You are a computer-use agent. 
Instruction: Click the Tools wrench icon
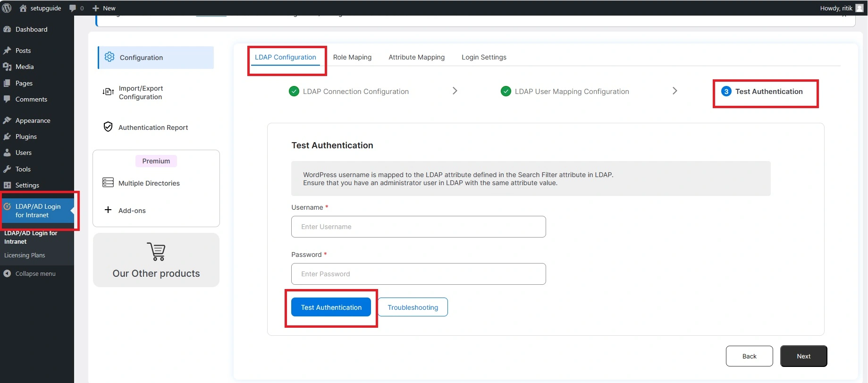tap(7, 169)
